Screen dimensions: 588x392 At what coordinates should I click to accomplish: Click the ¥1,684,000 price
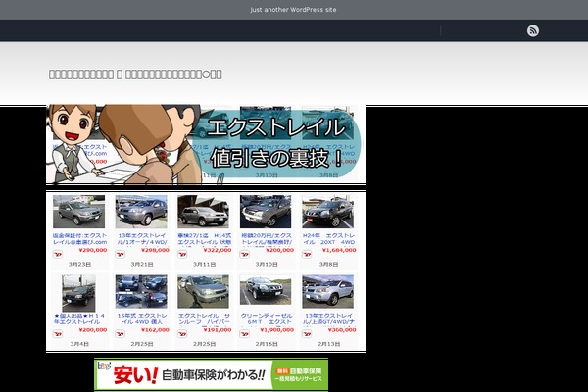[339, 250]
